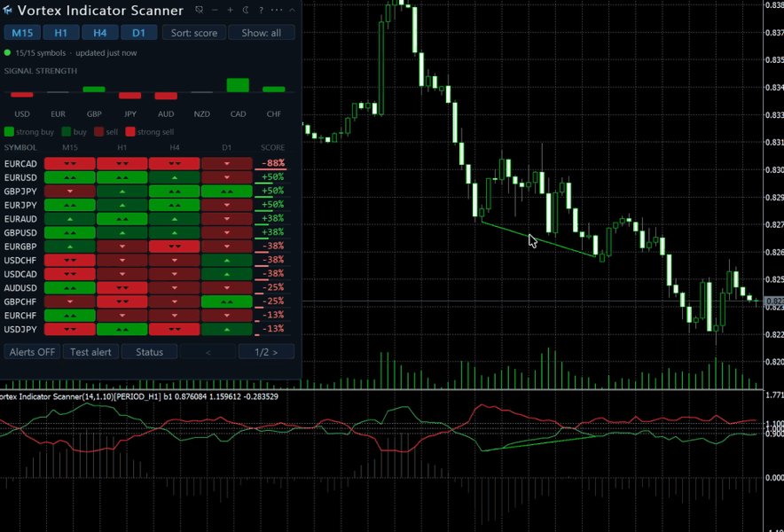Click the AUD signal strength bar

click(166, 96)
